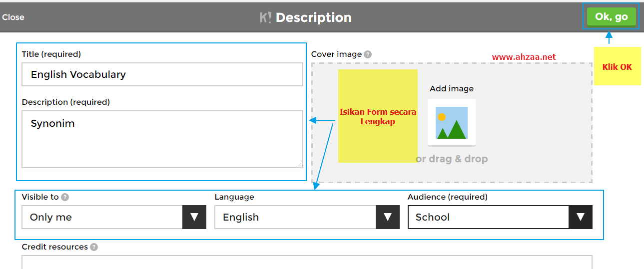The width and height of the screenshot is (644, 269).
Task: Click the Cover image help question mark
Action: click(x=368, y=54)
